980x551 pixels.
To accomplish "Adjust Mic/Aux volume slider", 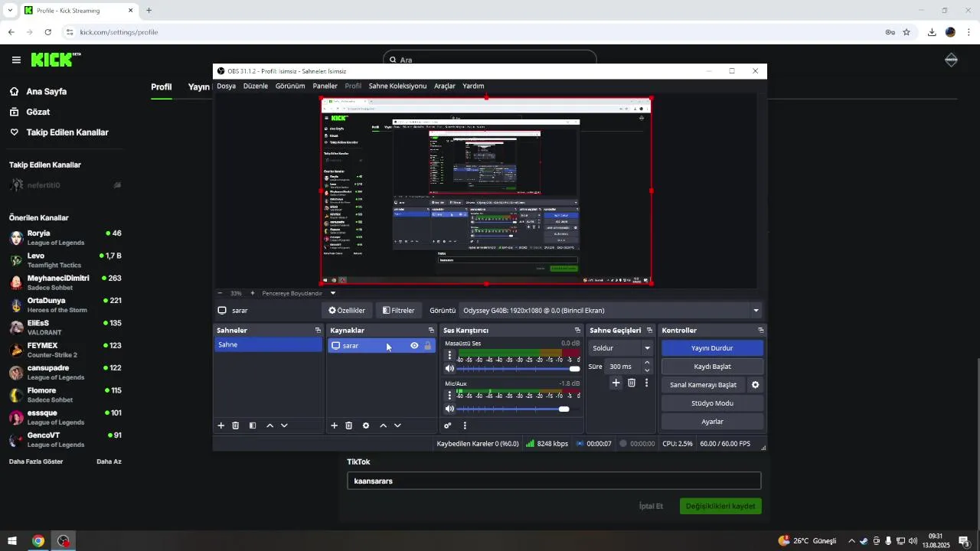I will point(518,409).
